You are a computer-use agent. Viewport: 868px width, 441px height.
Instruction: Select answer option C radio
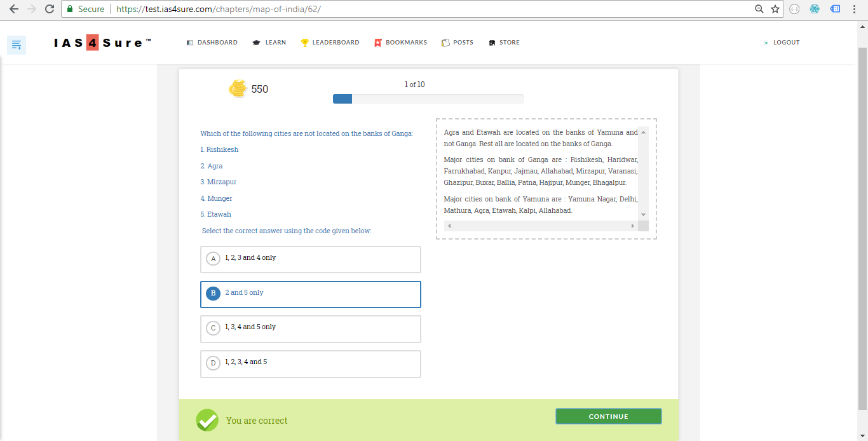tap(213, 328)
